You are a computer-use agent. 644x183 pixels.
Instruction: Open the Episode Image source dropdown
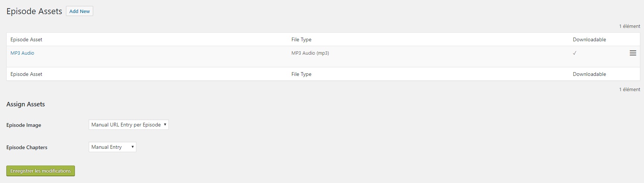point(129,125)
